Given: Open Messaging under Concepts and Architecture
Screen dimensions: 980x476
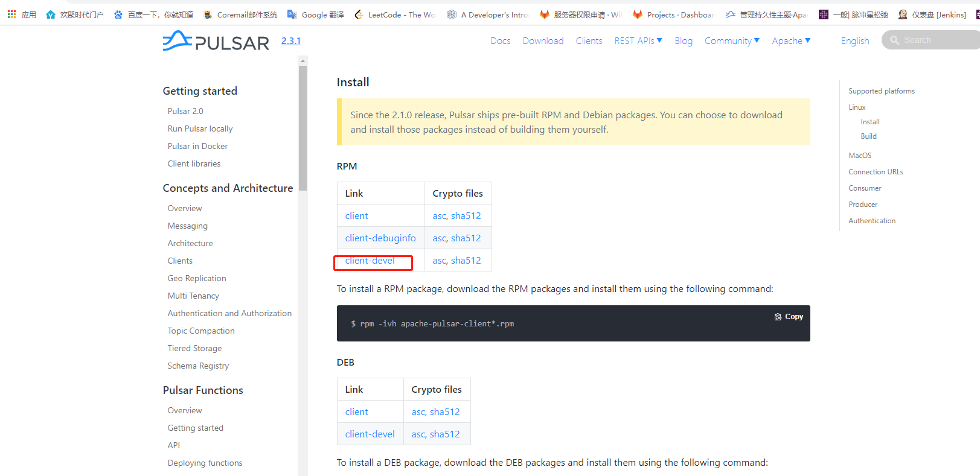Looking at the screenshot, I should (187, 226).
